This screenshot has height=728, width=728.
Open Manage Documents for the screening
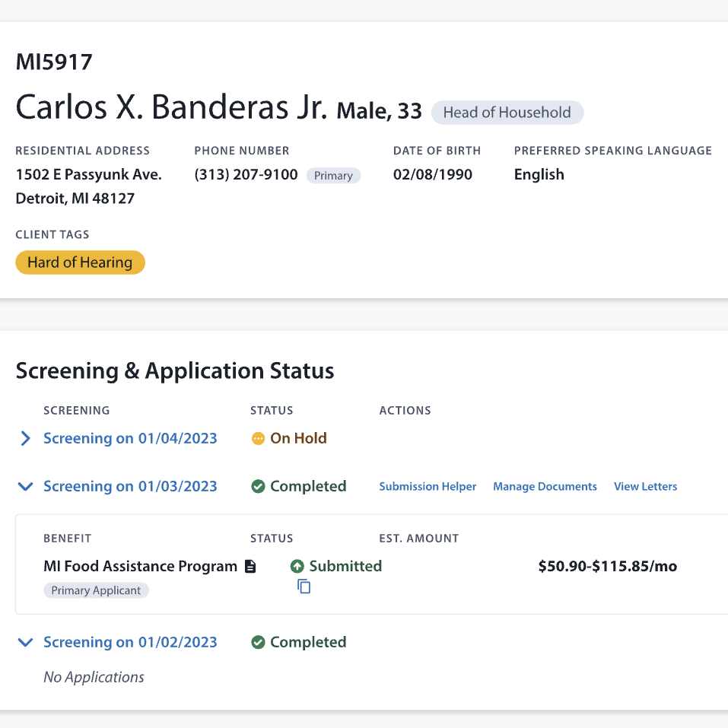[x=545, y=487]
